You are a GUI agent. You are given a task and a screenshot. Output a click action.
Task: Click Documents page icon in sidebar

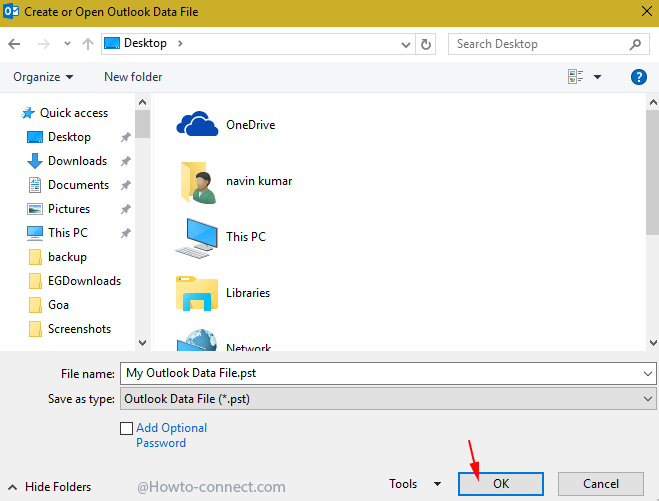click(34, 185)
